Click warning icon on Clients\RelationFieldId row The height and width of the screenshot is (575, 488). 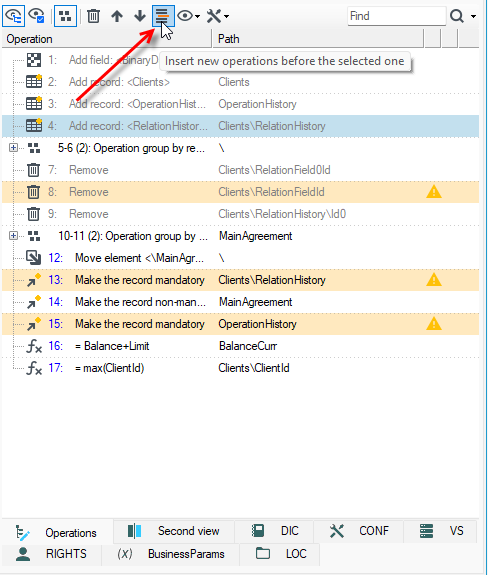(434, 192)
